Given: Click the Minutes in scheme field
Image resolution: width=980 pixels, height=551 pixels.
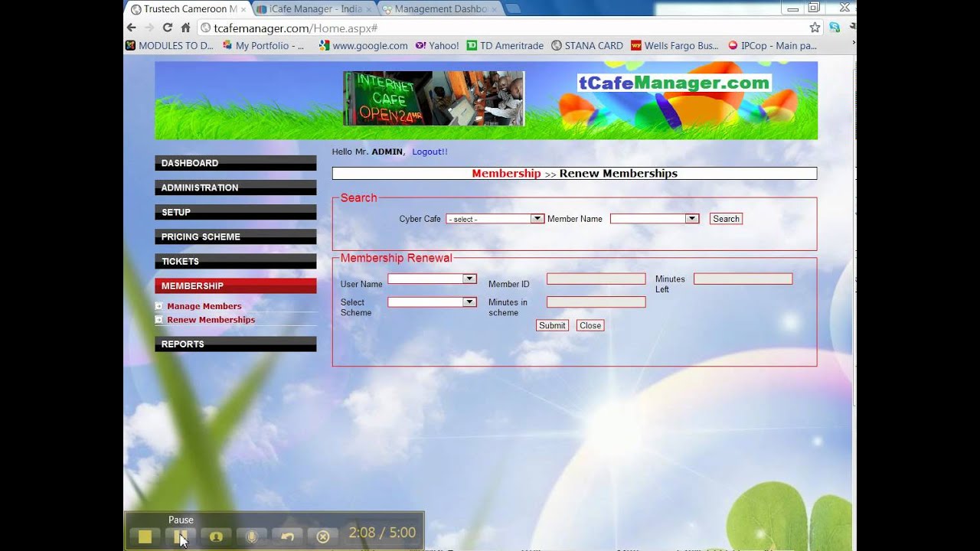Looking at the screenshot, I should coord(596,302).
